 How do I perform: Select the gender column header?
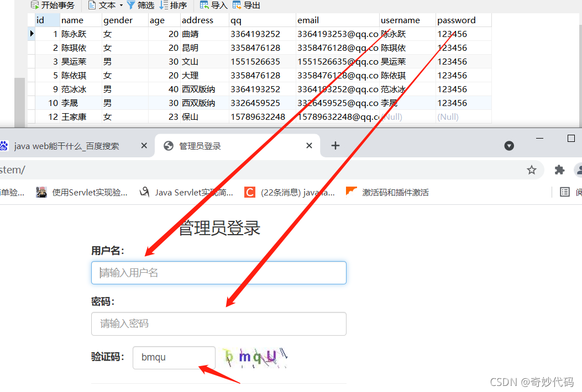click(125, 20)
